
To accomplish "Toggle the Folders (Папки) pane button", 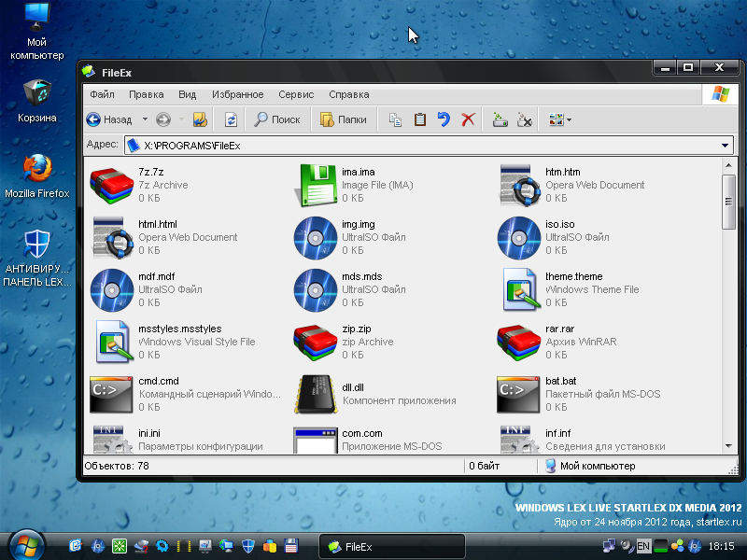I will point(343,119).
